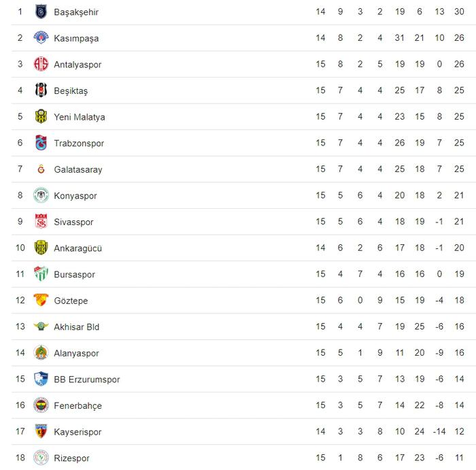Click the Konyaspor crest
The image size is (476, 470).
pyautogui.click(x=41, y=195)
